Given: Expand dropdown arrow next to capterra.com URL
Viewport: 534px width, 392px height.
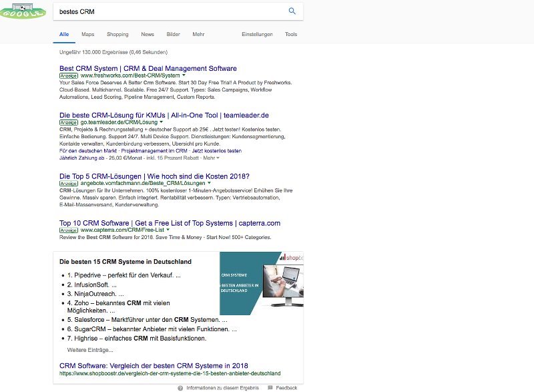Looking at the screenshot, I should point(168,230).
